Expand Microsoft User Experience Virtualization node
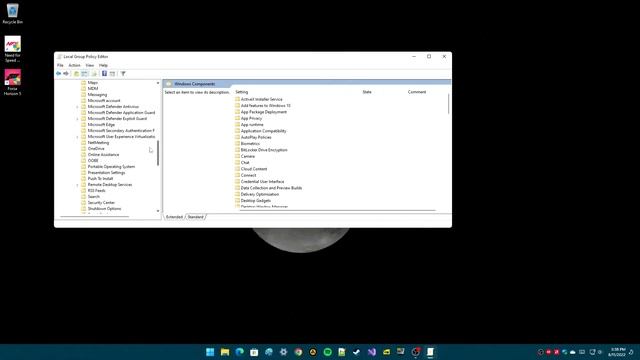Viewport: 640px width, 360px height. [78, 137]
